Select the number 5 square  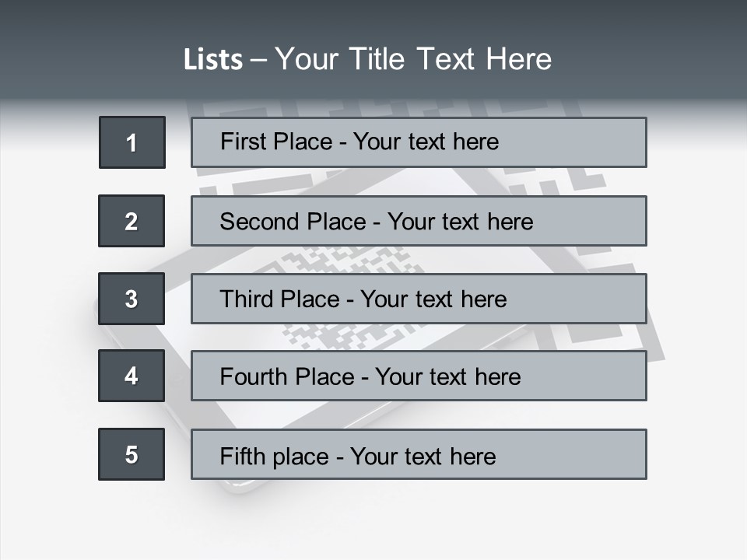132,454
